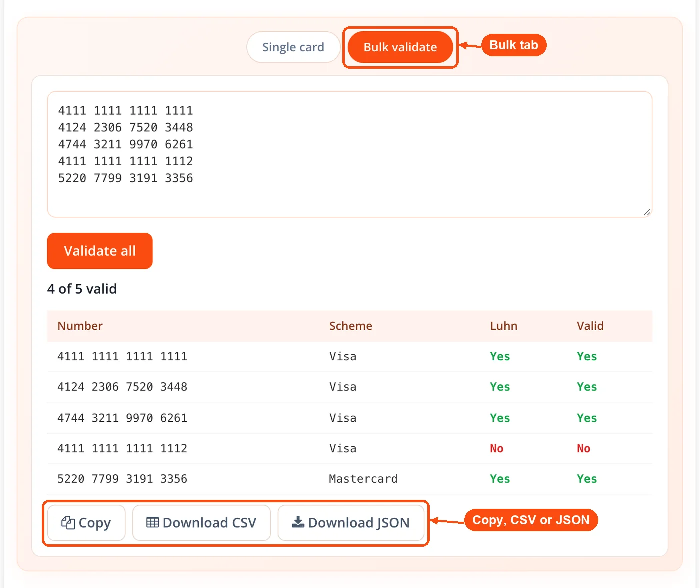Click Luhn "Yes" for card ending 1111
Screen dimensions: 700x588
(x=500, y=356)
